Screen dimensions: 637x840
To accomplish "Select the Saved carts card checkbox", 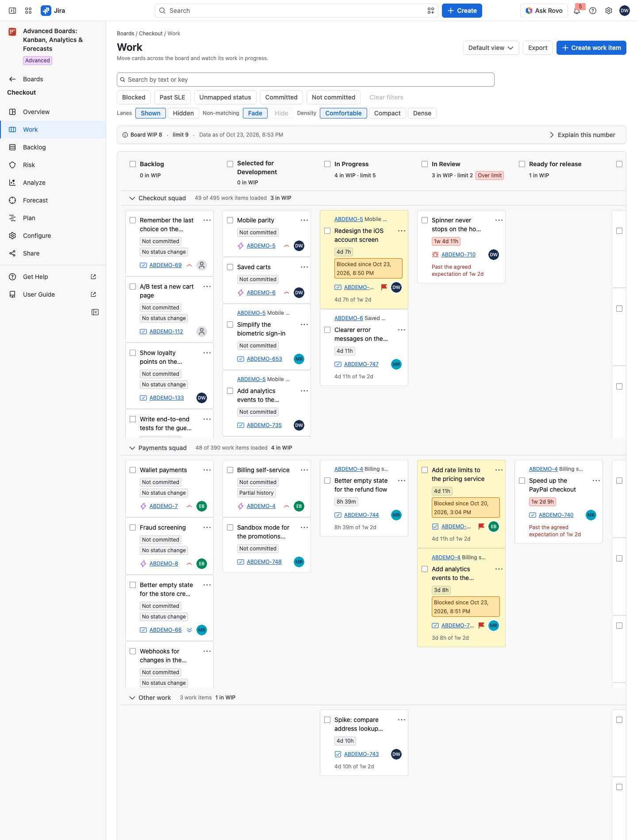I will click(230, 267).
